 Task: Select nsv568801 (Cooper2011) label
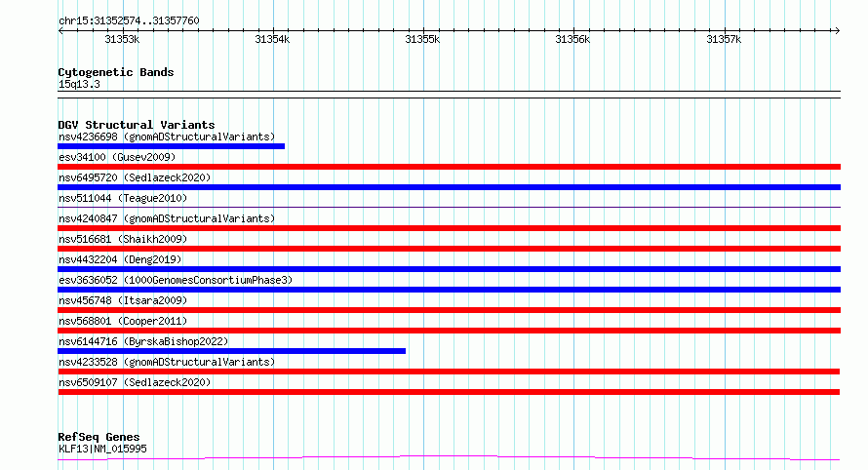[x=123, y=321]
